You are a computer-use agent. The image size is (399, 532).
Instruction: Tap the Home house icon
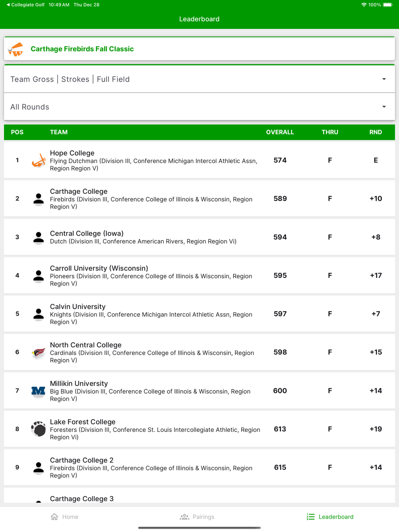[55, 517]
